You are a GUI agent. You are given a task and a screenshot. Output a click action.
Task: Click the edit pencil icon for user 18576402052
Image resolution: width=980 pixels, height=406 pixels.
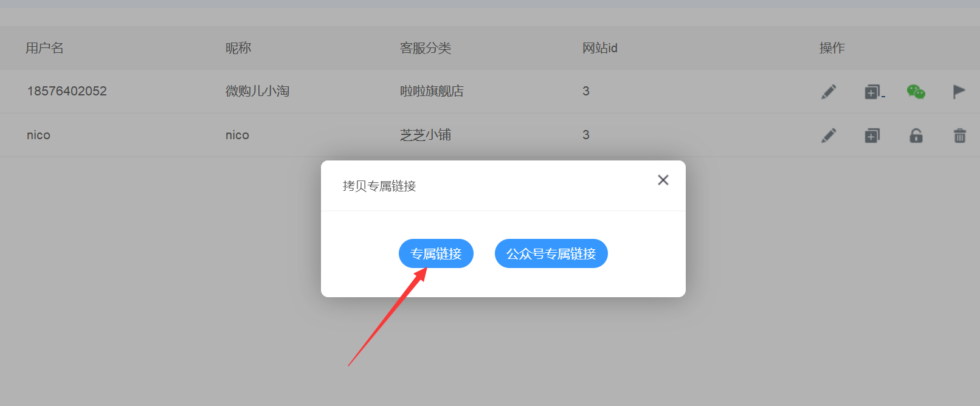point(829,91)
